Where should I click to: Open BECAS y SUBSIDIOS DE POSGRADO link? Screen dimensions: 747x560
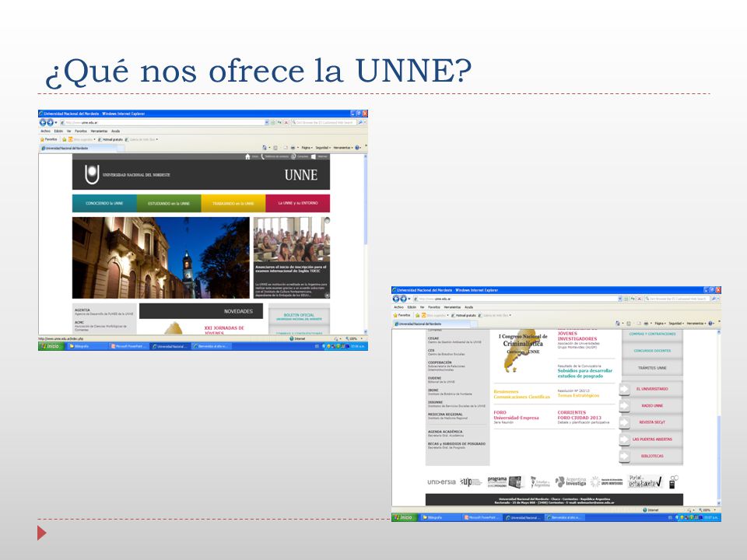pos(457,446)
